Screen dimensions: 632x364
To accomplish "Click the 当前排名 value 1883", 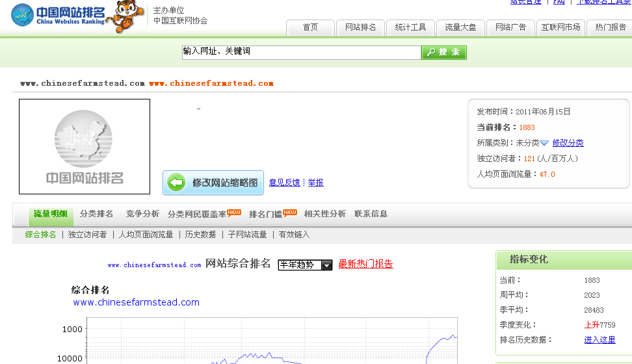I will [527, 127].
